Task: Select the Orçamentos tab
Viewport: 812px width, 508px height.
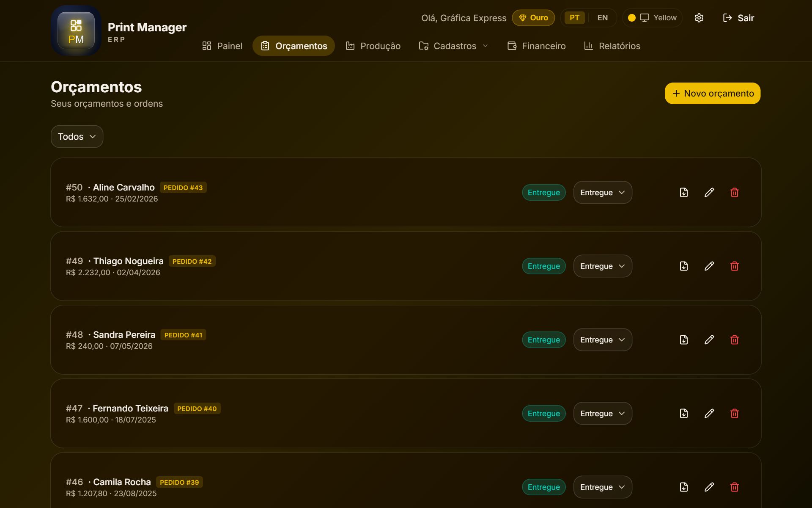Action: click(294, 46)
